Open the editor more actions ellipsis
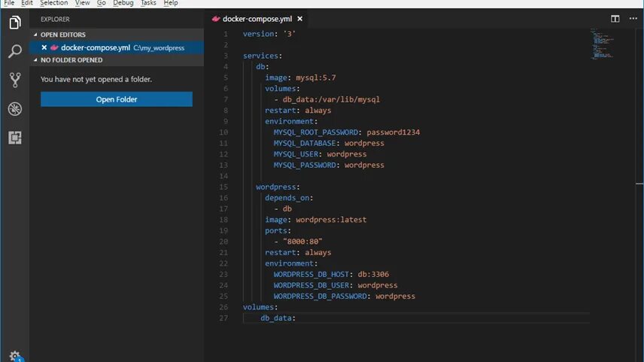The image size is (644, 362). 633,19
